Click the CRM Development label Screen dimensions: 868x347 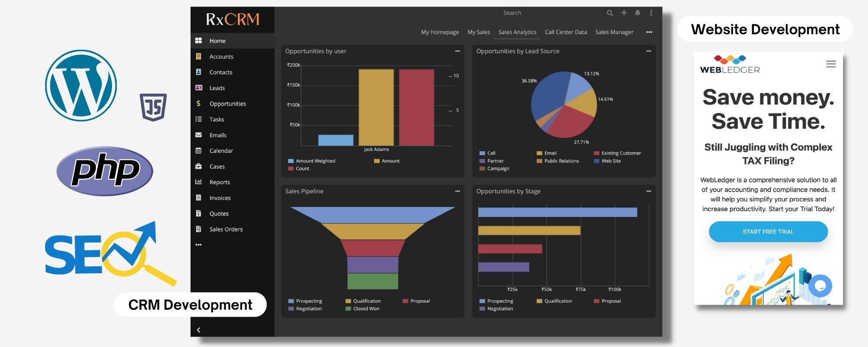click(190, 304)
